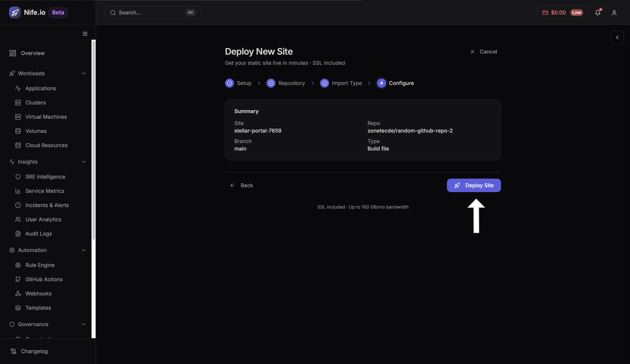Toggle the sidebar hamburger menu icon
Viewport: 630px width, 364px height.
(85, 34)
